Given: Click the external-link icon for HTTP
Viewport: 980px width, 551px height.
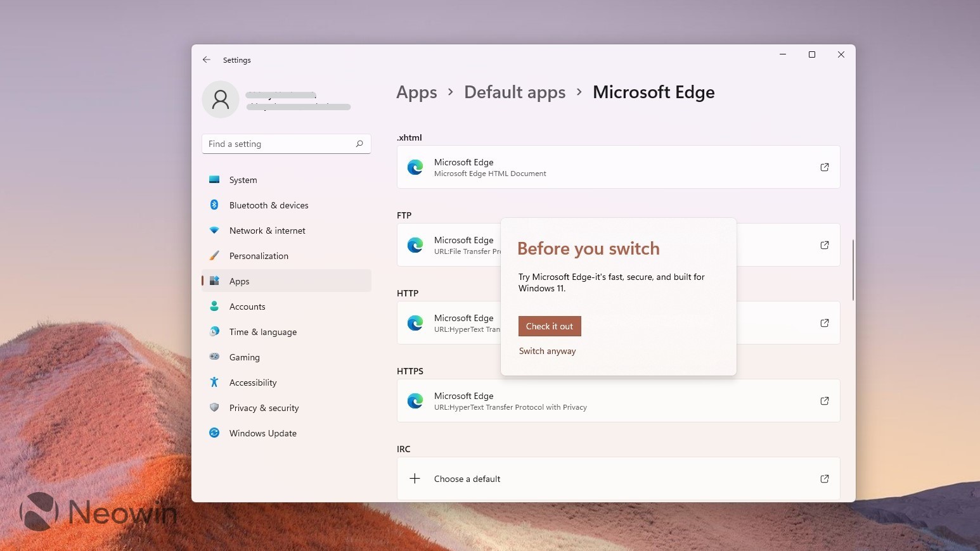Looking at the screenshot, I should 825,323.
